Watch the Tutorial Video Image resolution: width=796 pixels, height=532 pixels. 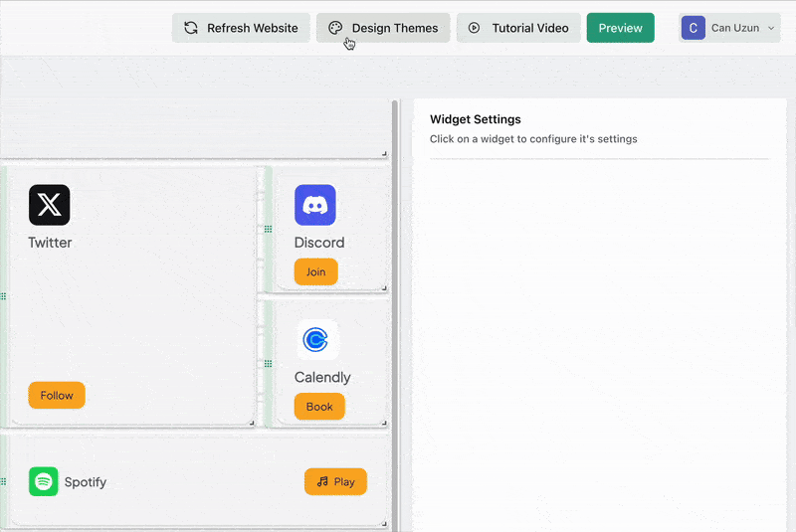coord(518,28)
